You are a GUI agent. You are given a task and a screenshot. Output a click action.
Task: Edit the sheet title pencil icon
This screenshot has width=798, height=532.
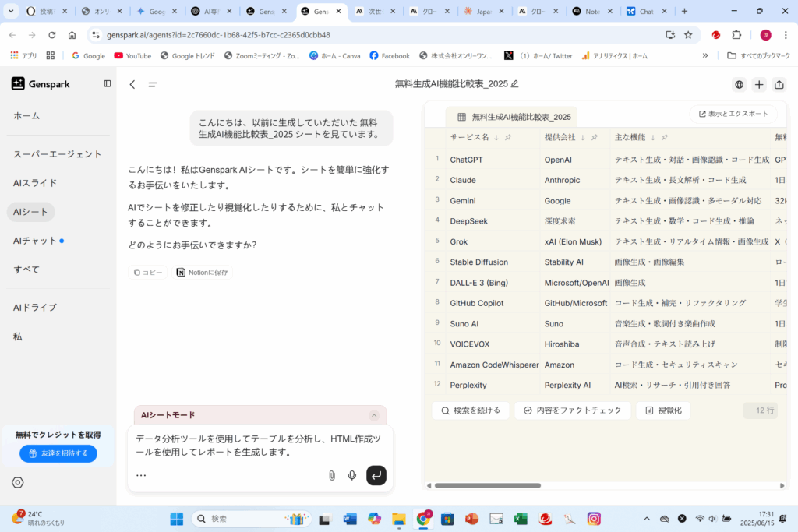tap(514, 84)
